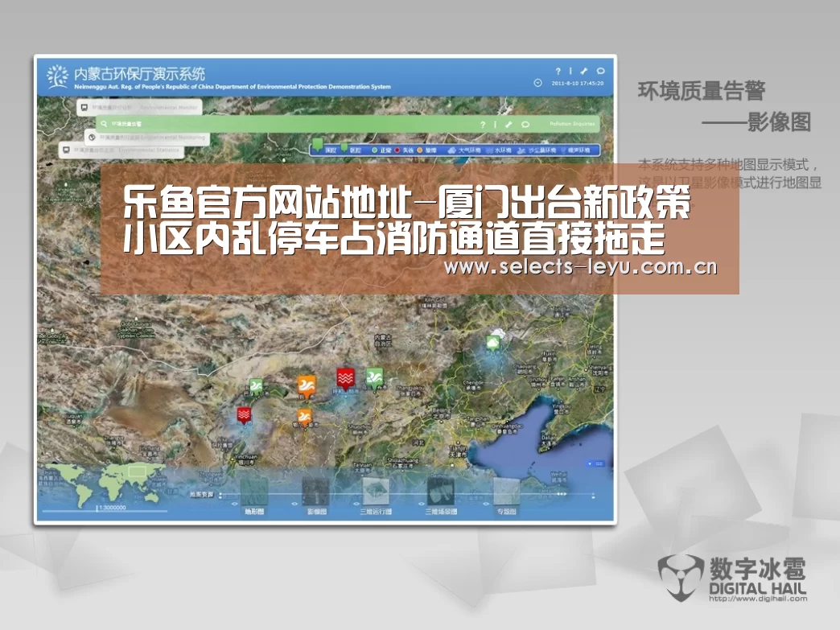Open the wrench icon in the green bar
840x630 pixels.
509,124
